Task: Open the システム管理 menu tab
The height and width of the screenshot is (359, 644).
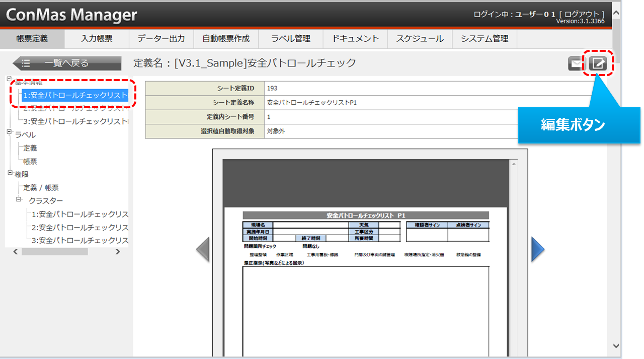Action: point(485,39)
